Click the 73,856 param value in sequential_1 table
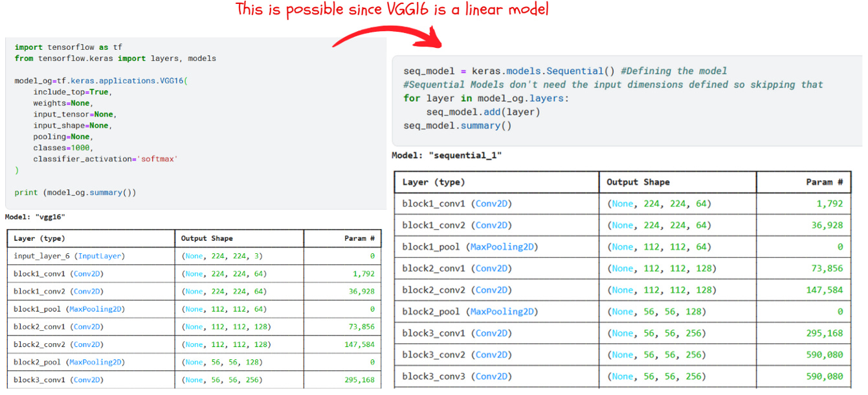 click(x=826, y=269)
